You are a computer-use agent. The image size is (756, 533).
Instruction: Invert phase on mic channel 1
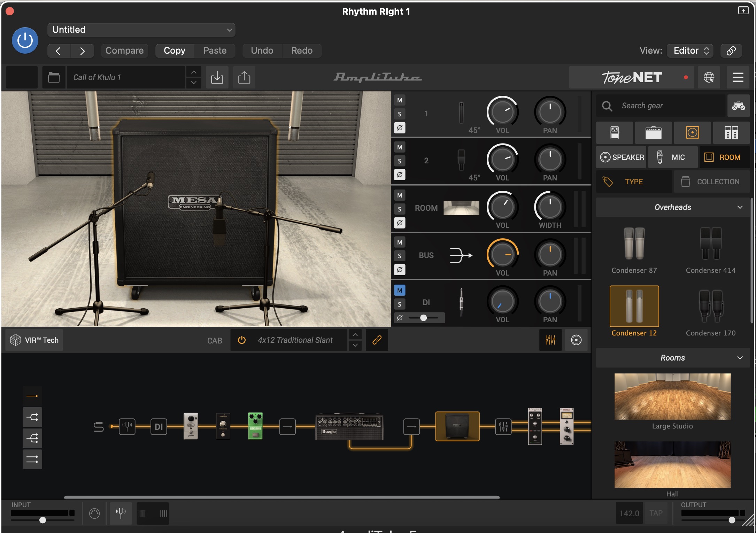[x=400, y=128]
